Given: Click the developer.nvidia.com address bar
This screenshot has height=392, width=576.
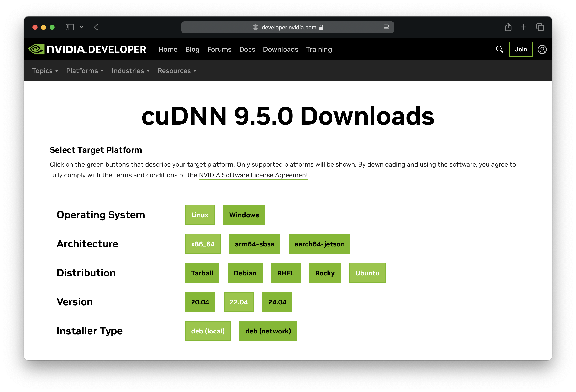Looking at the screenshot, I should pyautogui.click(x=288, y=27).
